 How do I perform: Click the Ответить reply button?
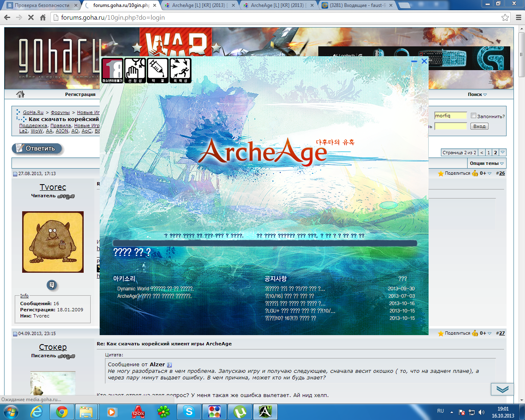[37, 148]
